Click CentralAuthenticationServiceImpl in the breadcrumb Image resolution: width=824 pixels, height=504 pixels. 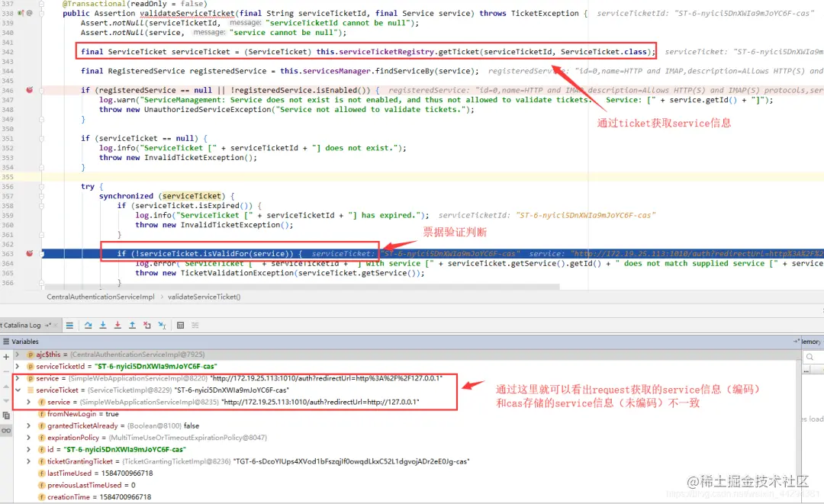tap(101, 297)
